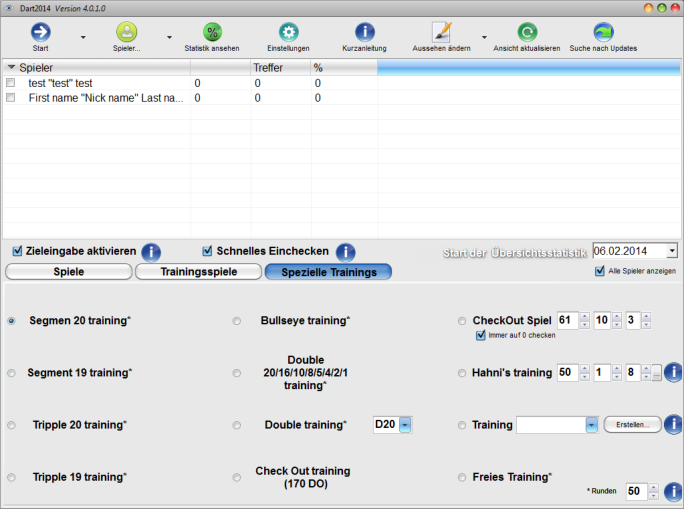Uncheck Schnelles Einchecken
The image size is (684, 509).
pos(207,251)
